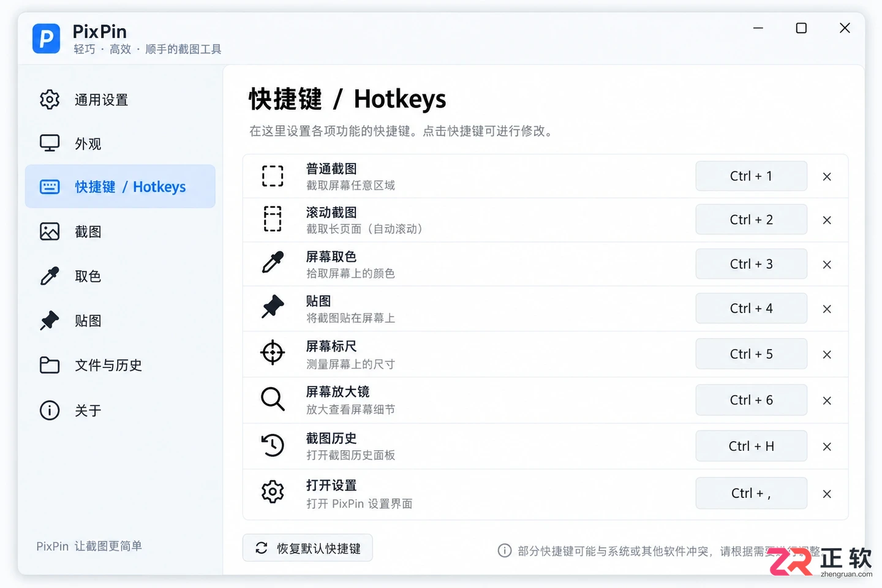
Task: Edit the Ctrl + 2 hotkey field
Action: click(751, 219)
